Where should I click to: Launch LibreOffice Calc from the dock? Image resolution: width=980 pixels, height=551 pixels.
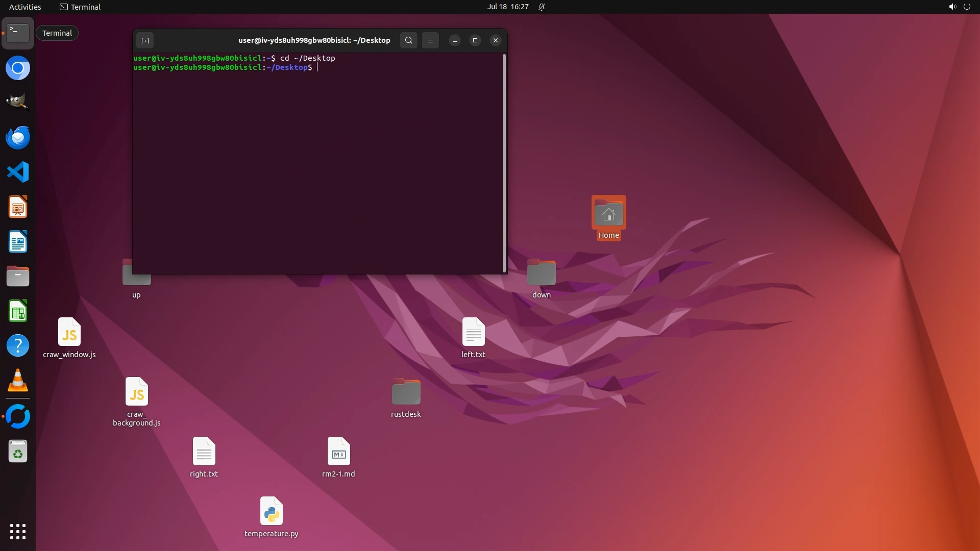18,311
